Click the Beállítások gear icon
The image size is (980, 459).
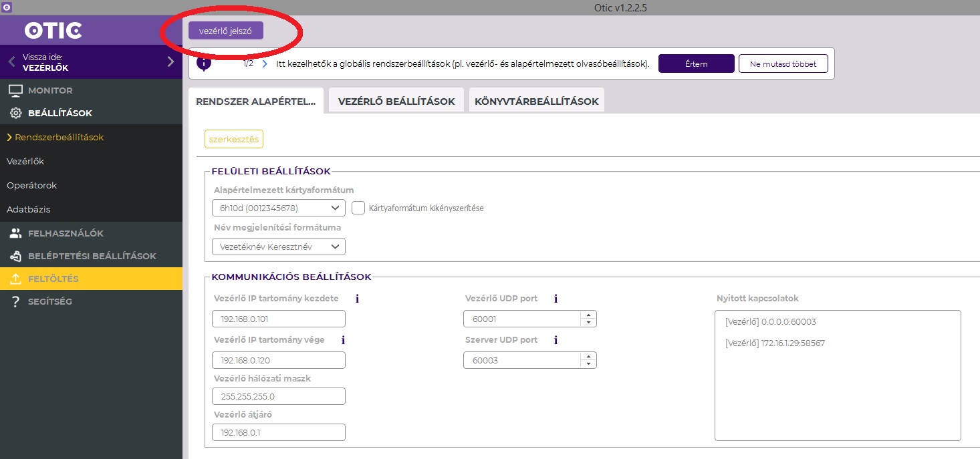(x=15, y=113)
